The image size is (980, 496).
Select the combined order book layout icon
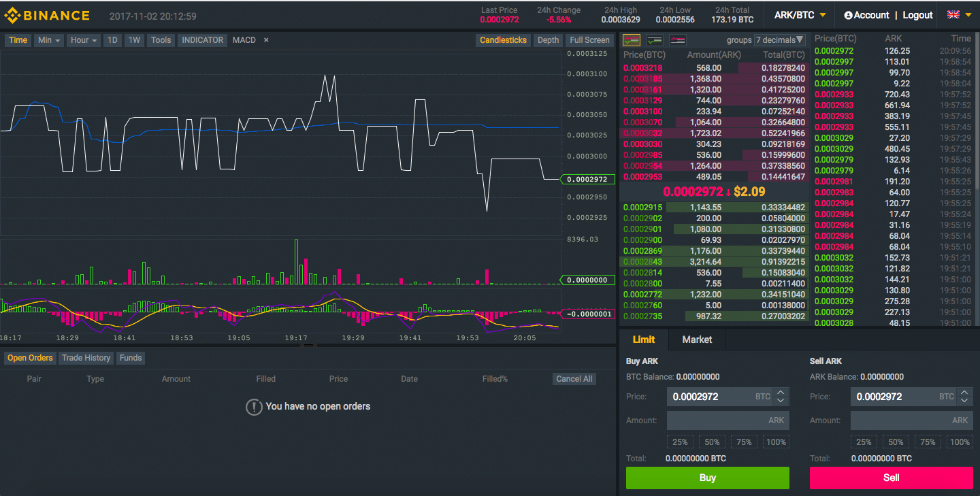click(x=631, y=40)
